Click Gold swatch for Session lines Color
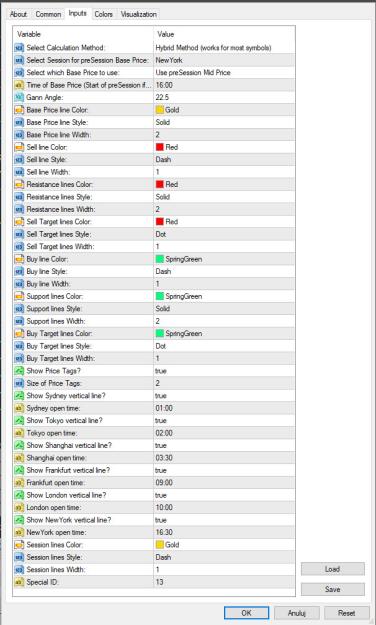 (160, 544)
